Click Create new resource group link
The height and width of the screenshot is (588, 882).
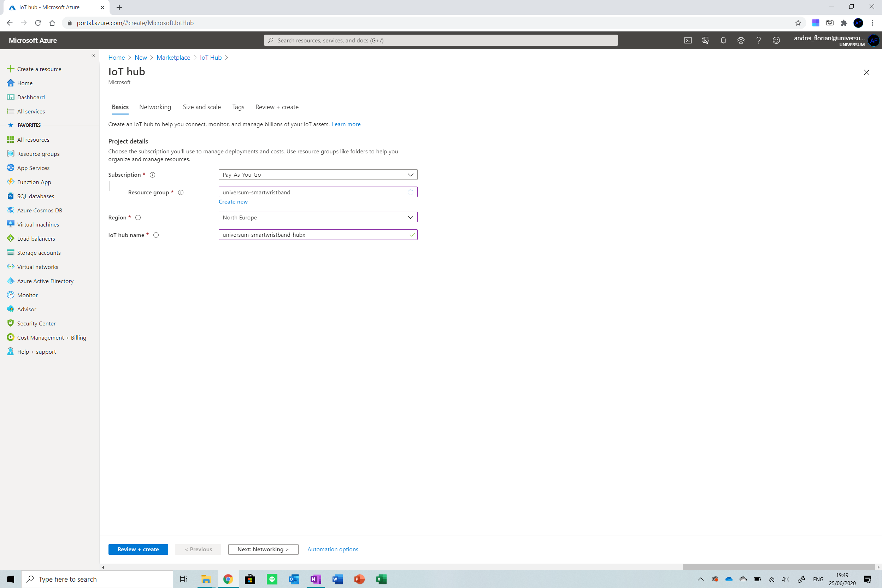pyautogui.click(x=233, y=202)
